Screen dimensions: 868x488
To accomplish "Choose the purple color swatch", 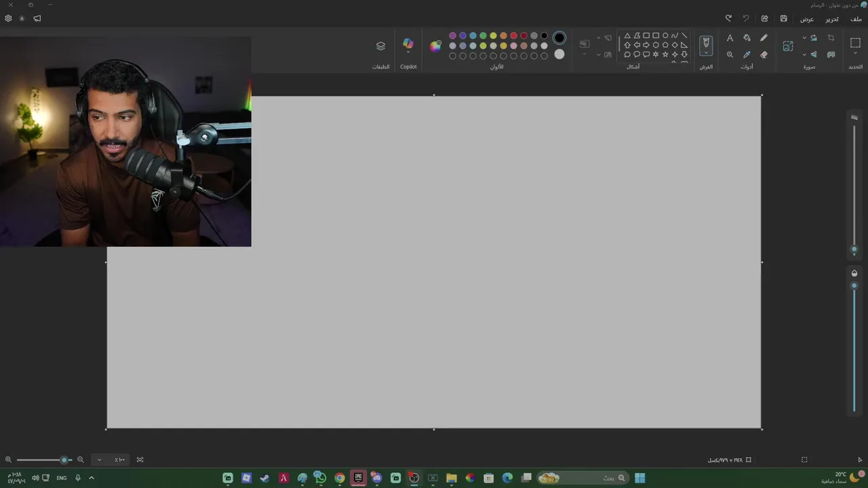I will click(452, 36).
